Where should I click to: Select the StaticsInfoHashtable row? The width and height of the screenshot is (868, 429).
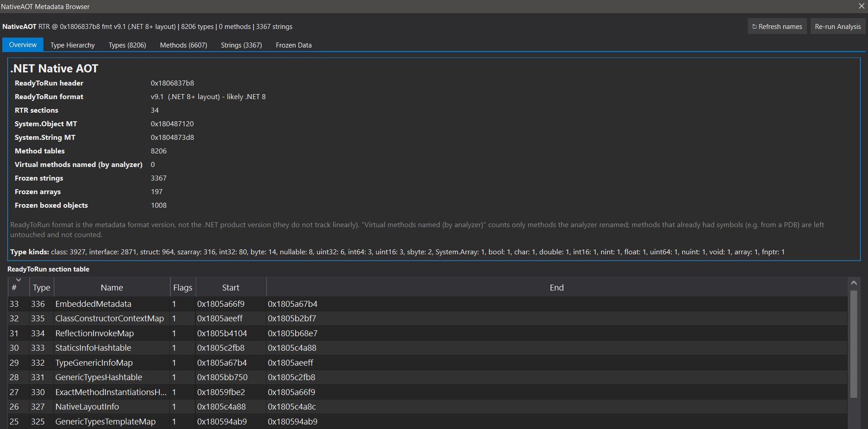(428, 348)
